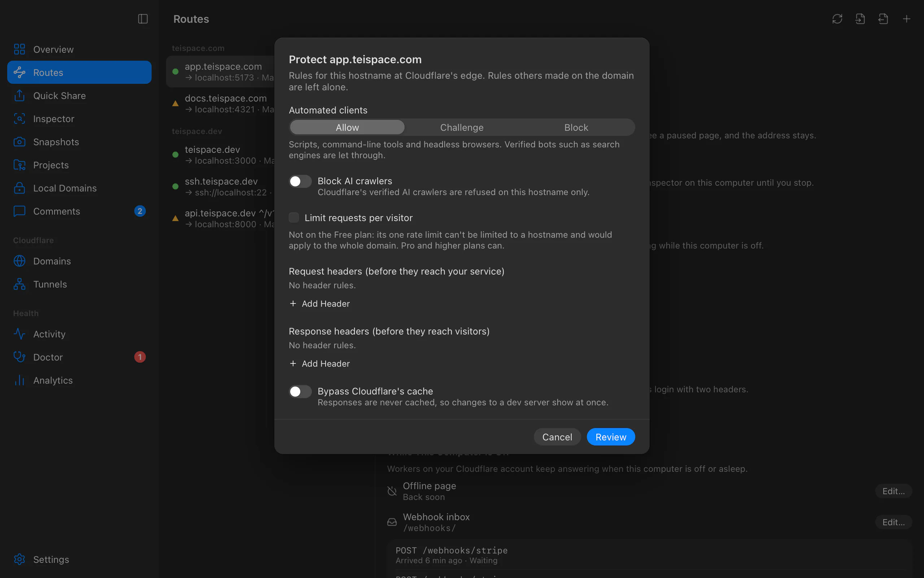
Task: Open the Quick Share section
Action: (79, 96)
